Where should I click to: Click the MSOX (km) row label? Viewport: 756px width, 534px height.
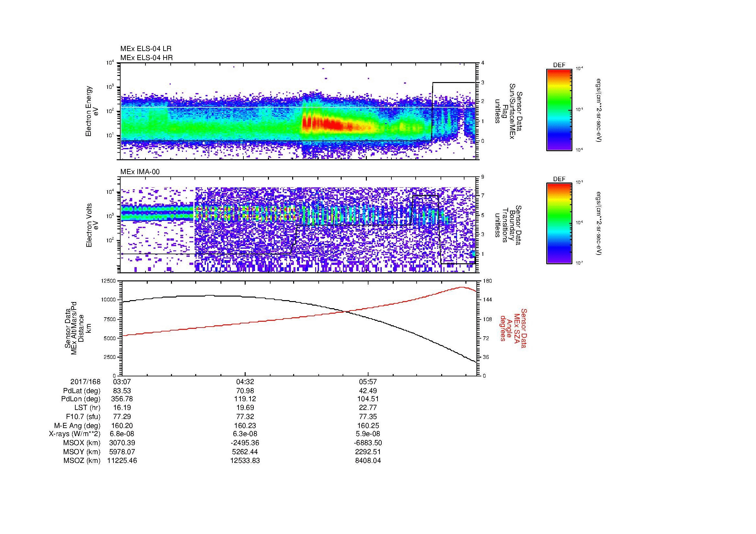click(82, 443)
